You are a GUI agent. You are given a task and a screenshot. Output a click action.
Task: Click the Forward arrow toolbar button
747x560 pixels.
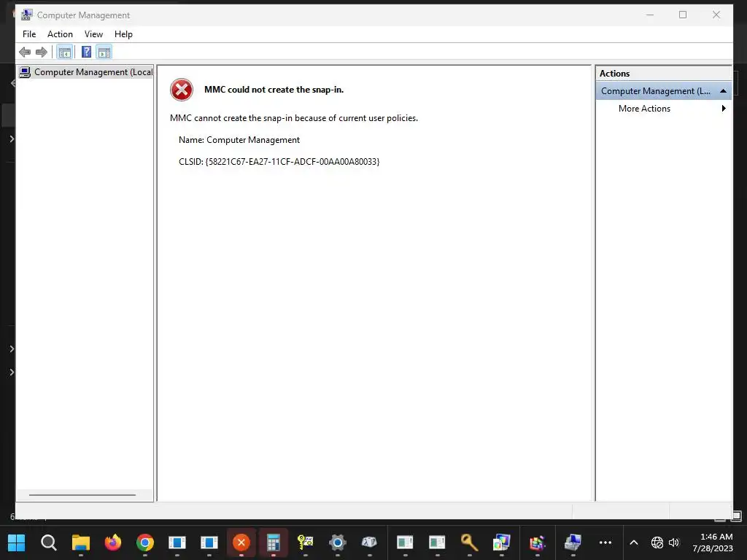(x=42, y=52)
